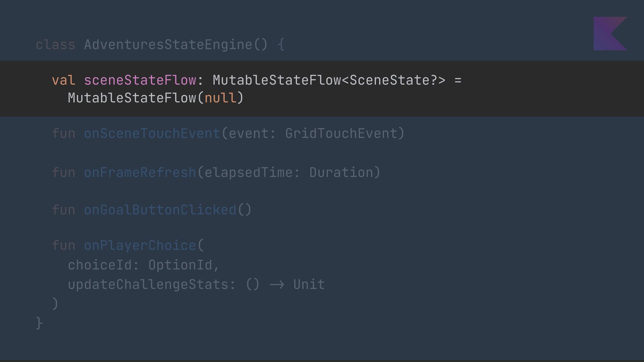This screenshot has width=644, height=362.
Task: Click the null argument in MutableStateFlow(null)
Action: coord(220,98)
